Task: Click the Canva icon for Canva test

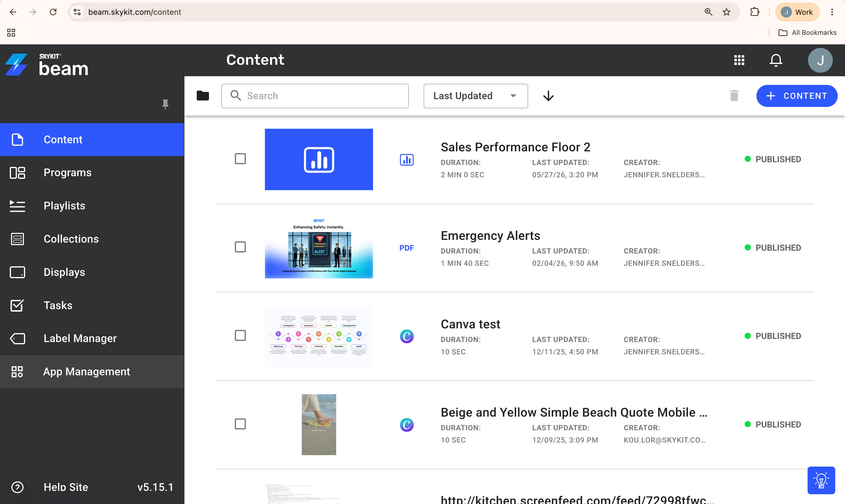Action: click(x=406, y=336)
